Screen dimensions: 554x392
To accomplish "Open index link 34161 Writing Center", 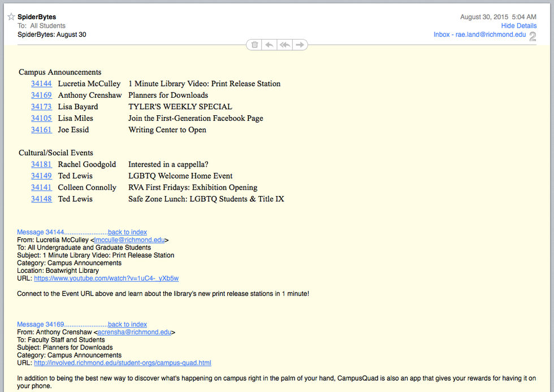I will tap(41, 130).
